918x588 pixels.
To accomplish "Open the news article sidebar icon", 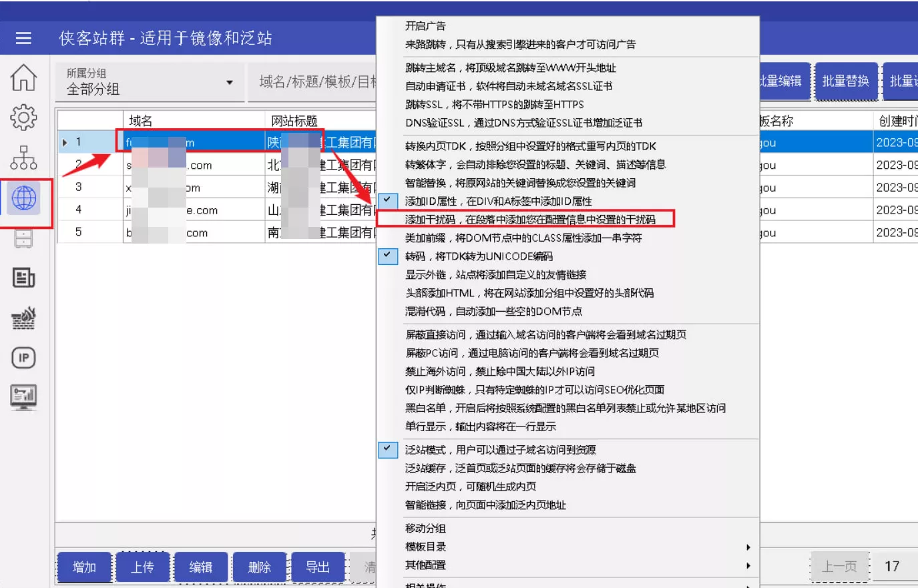I will (x=23, y=278).
